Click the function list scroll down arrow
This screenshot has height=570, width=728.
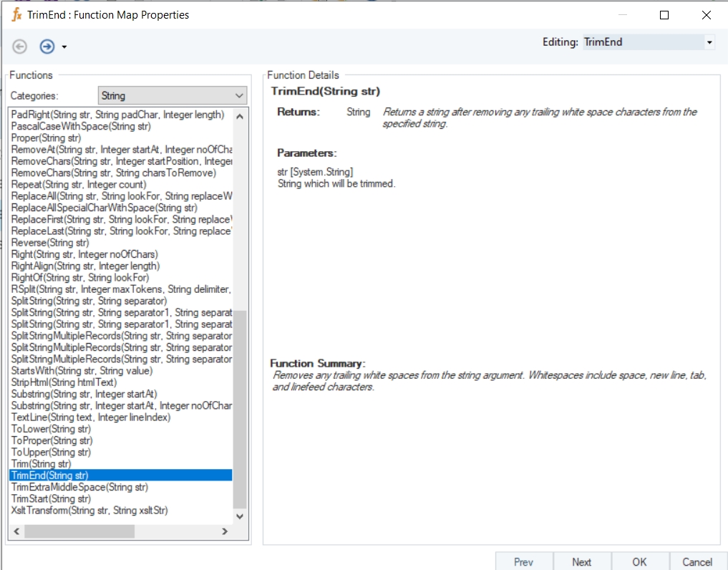click(240, 516)
